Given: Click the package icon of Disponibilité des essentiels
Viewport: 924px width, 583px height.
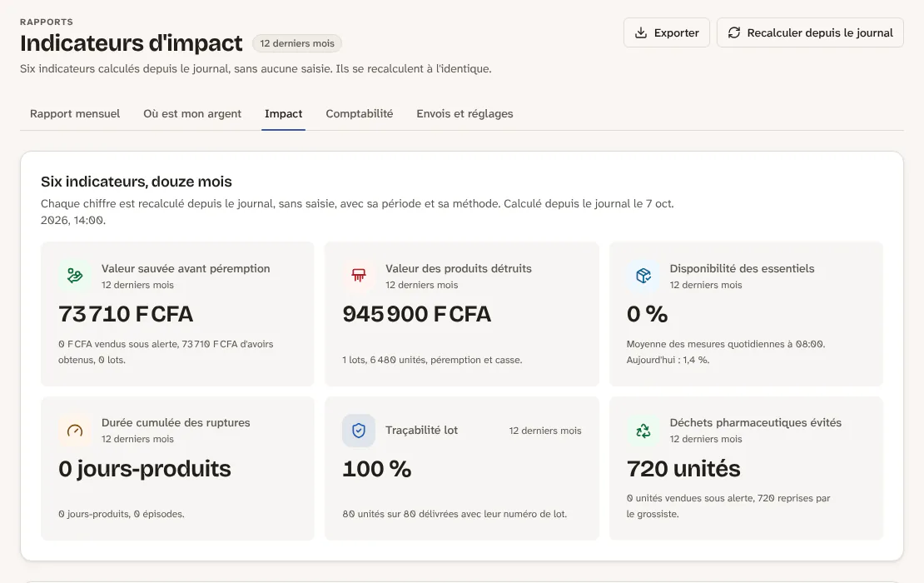Looking at the screenshot, I should (x=643, y=276).
